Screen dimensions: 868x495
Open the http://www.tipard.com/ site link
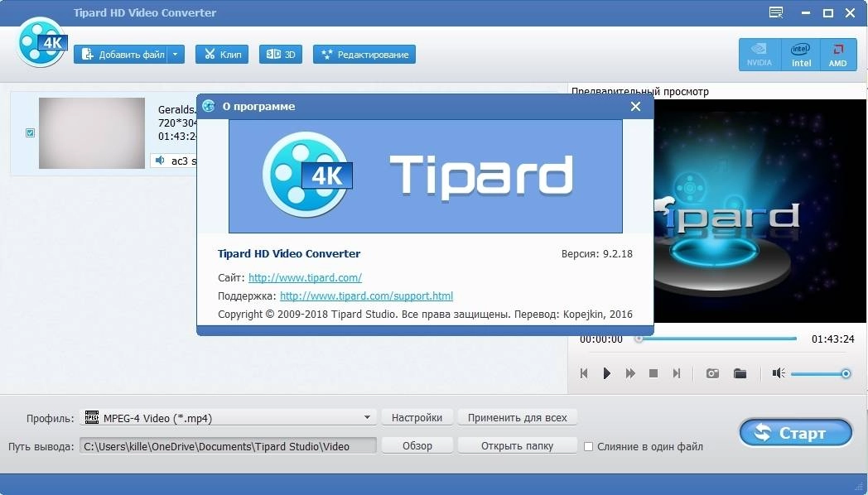pyautogui.click(x=305, y=277)
